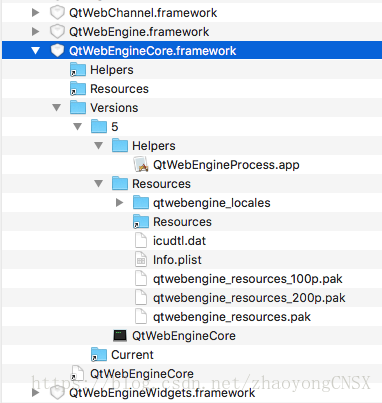This screenshot has height=403, width=382.
Task: Click the QtWebEngineWidgets.framework shield icon
Action: coord(57,393)
